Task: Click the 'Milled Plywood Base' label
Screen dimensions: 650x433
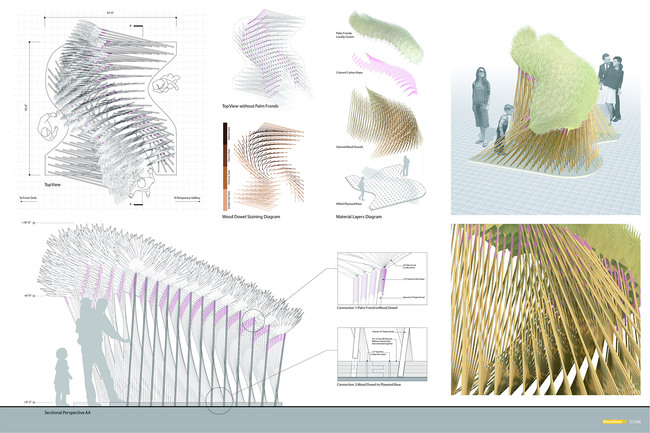Action: click(349, 204)
